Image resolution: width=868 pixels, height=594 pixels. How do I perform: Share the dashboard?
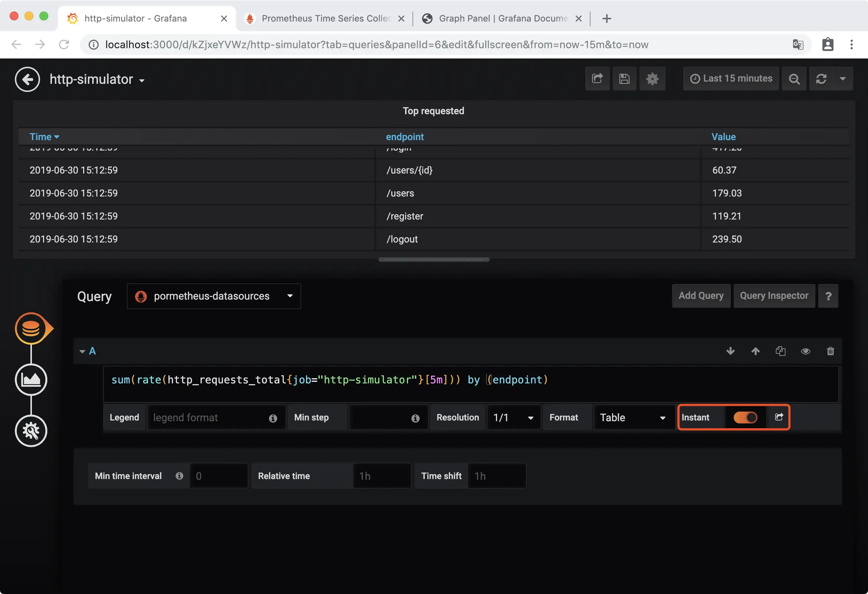598,79
